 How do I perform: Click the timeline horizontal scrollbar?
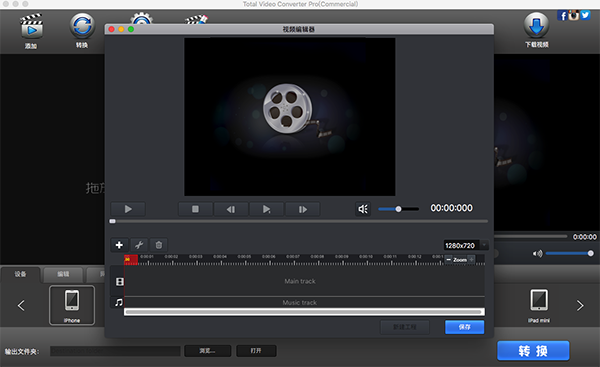click(x=304, y=312)
